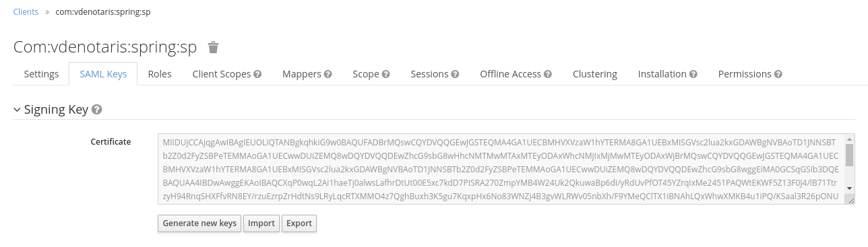Viewport: 868px width, 247px height.
Task: Export the signing certificate
Action: (x=299, y=223)
